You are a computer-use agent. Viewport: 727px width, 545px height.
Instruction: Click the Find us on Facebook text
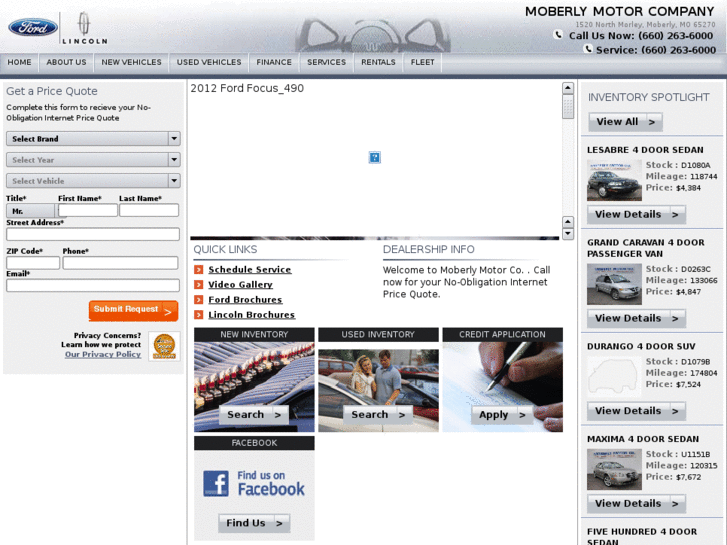(x=271, y=483)
